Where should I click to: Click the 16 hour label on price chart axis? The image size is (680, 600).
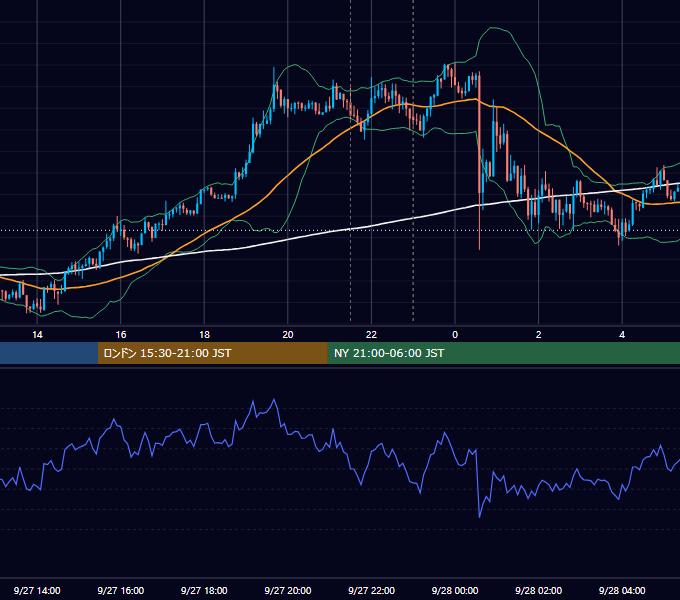pos(121,335)
